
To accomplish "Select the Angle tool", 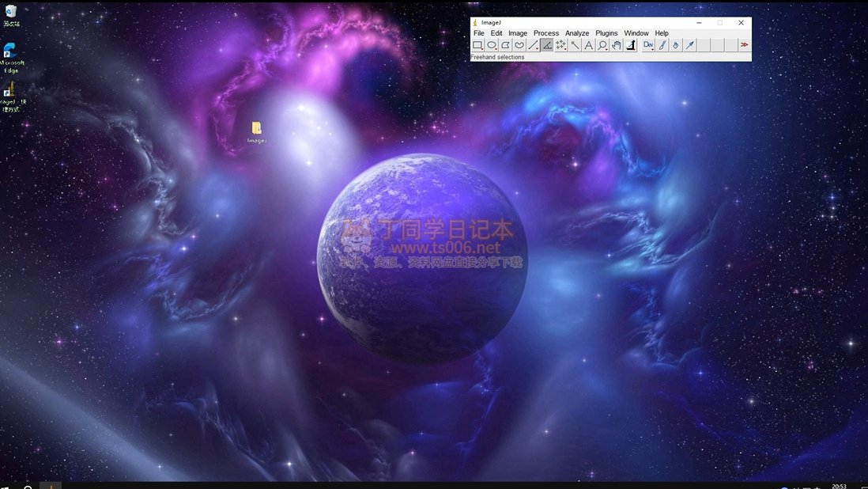I will click(547, 46).
